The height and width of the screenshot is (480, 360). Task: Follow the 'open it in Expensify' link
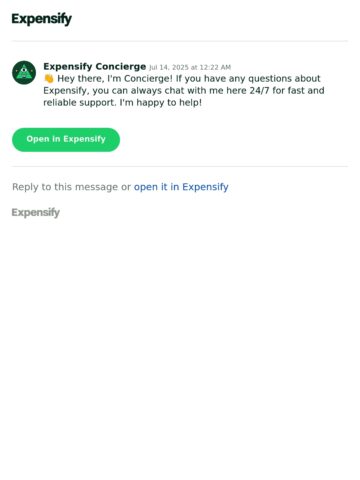point(181,187)
